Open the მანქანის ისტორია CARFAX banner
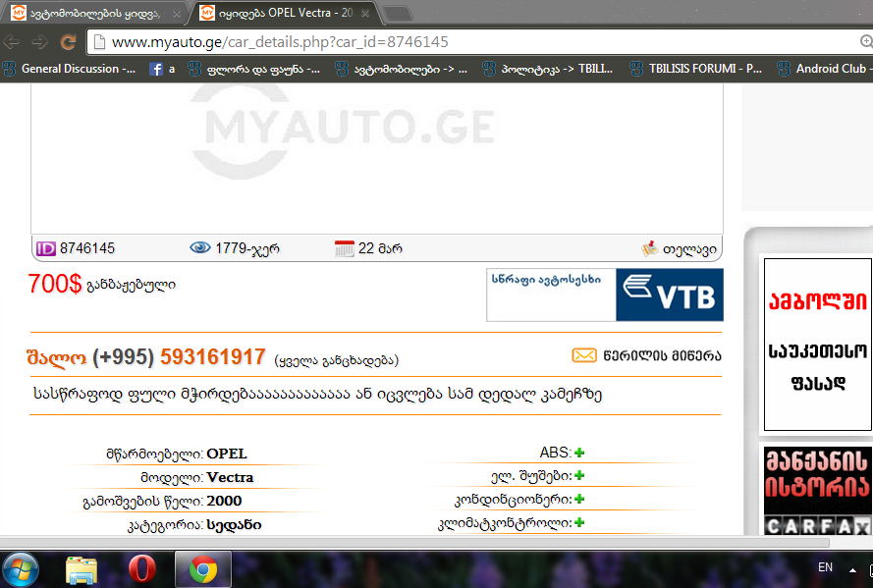Screen dimensions: 873x588 817,491
